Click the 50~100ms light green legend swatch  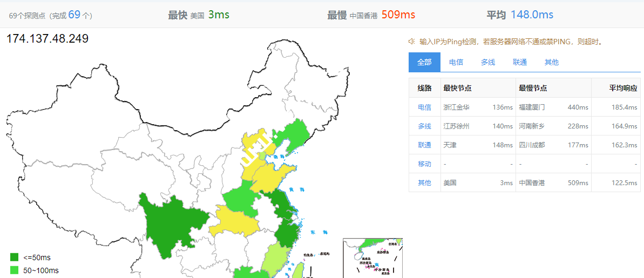tap(15, 270)
